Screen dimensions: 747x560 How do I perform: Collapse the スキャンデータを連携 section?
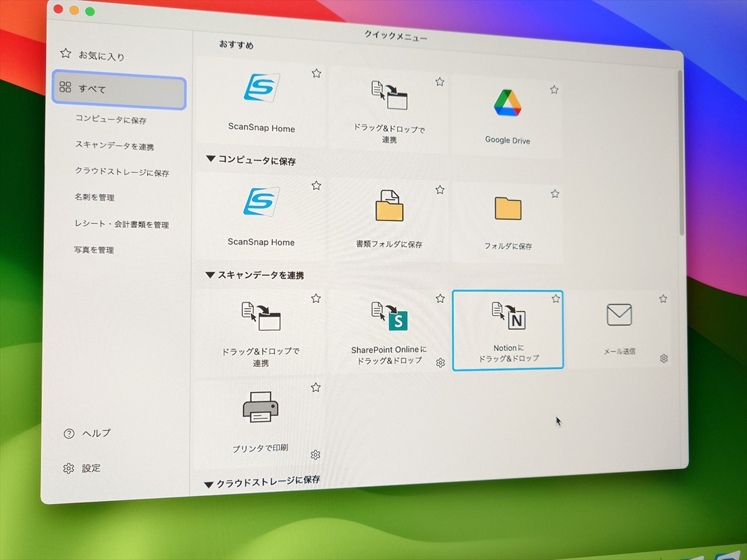coord(210,274)
